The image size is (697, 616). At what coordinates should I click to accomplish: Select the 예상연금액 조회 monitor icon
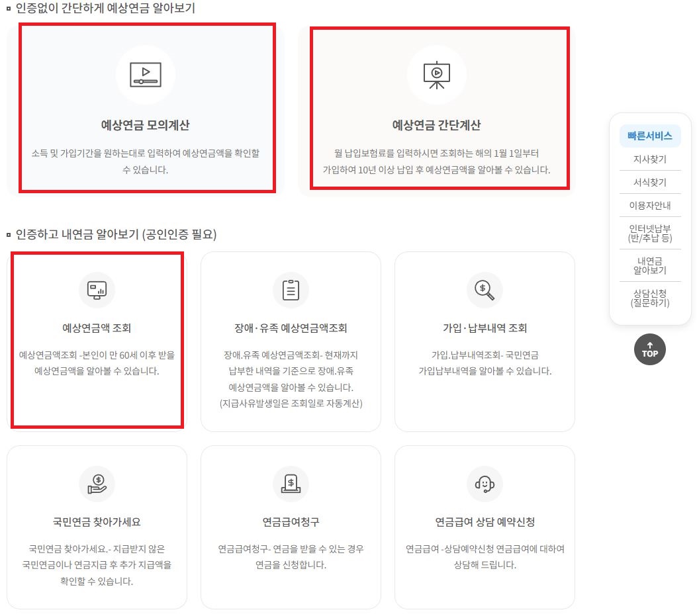pos(97,289)
